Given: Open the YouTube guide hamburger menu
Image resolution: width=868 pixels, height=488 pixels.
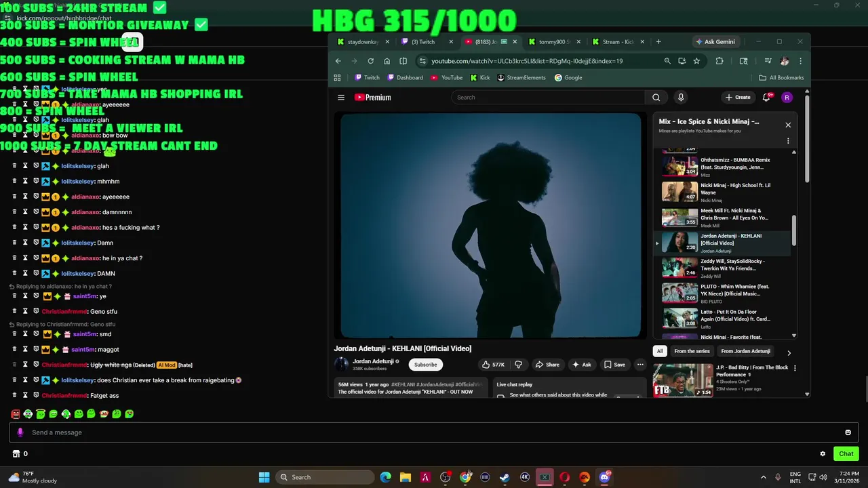Looking at the screenshot, I should click(341, 98).
